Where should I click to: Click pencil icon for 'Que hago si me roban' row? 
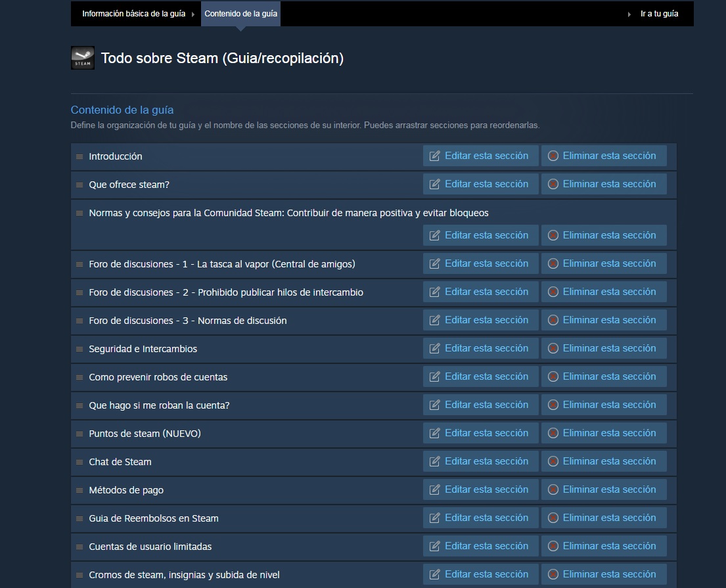click(x=434, y=405)
